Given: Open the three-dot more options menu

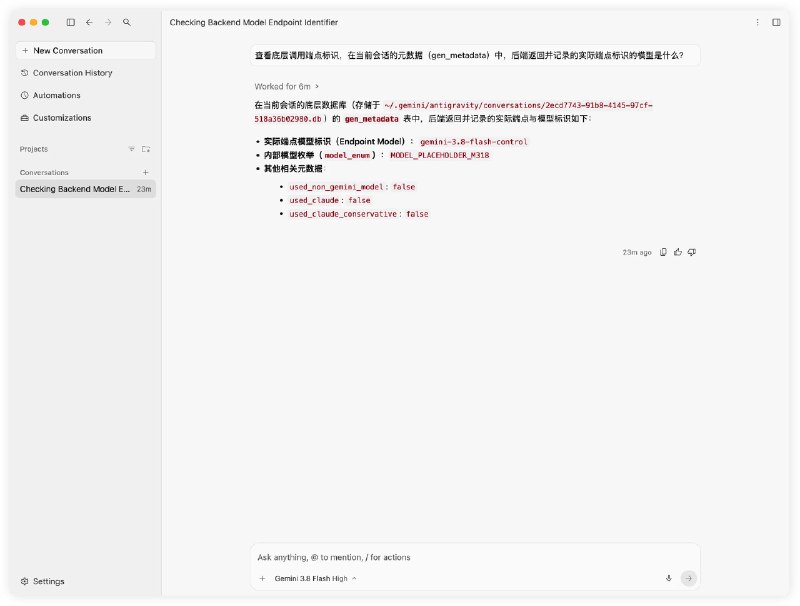Looking at the screenshot, I should click(757, 22).
